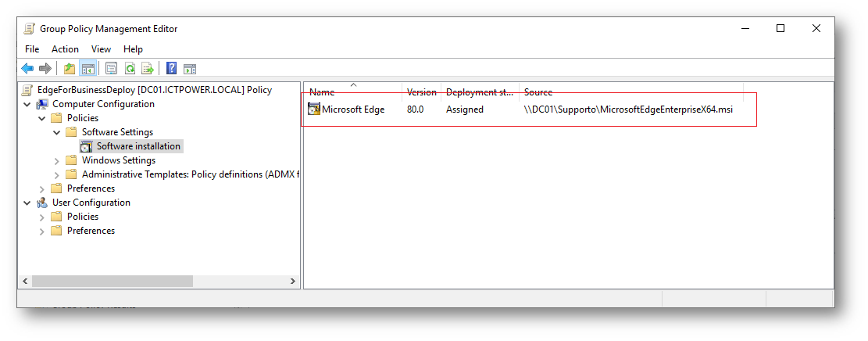Screen dimensions: 868x341
Task: Collapse Policies under Computer Configuration
Action: pos(42,118)
